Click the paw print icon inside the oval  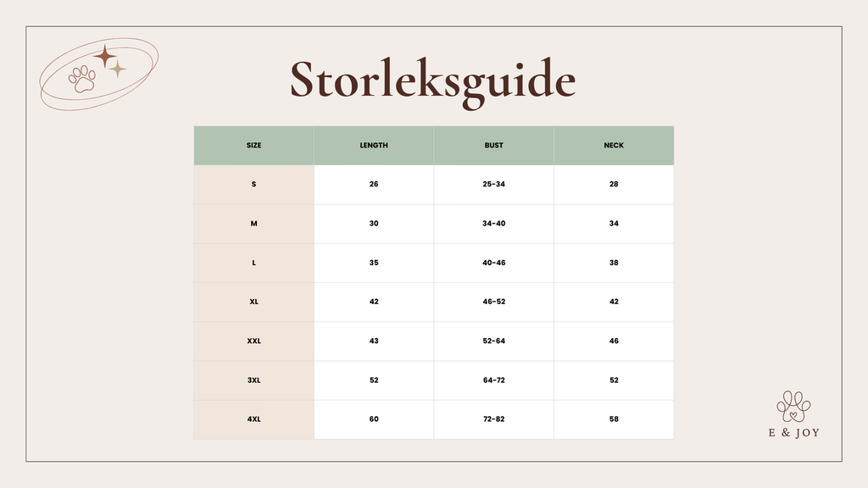(83, 80)
